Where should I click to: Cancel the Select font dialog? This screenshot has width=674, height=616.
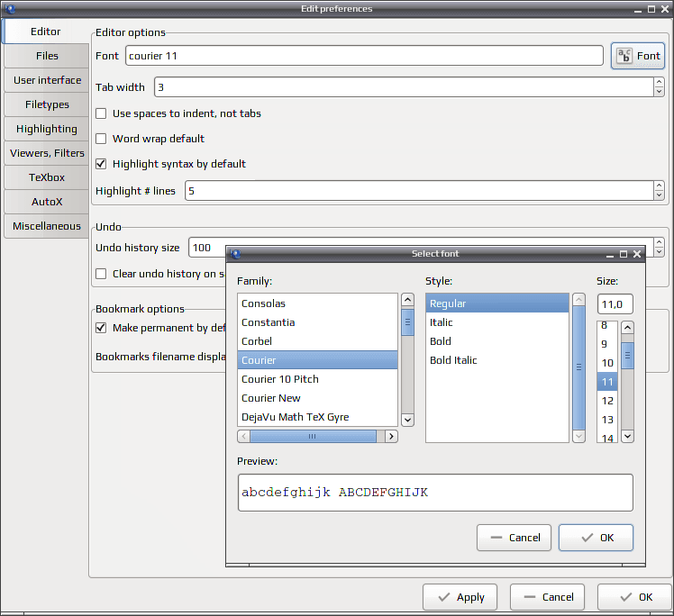tap(515, 538)
